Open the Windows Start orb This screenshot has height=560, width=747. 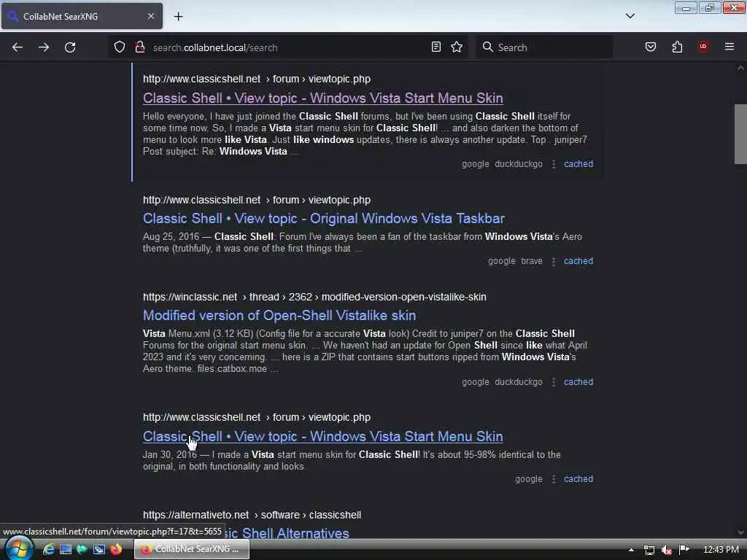pos(18,548)
